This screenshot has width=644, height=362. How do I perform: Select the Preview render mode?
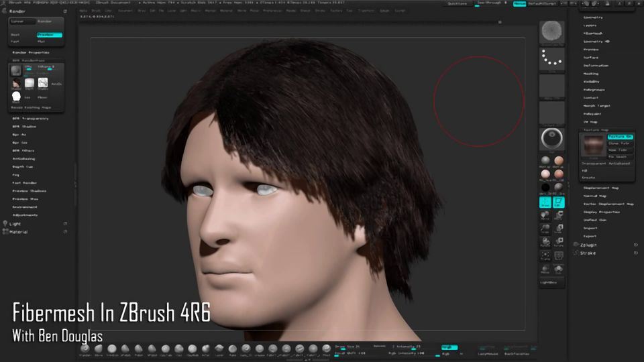pos(49,35)
